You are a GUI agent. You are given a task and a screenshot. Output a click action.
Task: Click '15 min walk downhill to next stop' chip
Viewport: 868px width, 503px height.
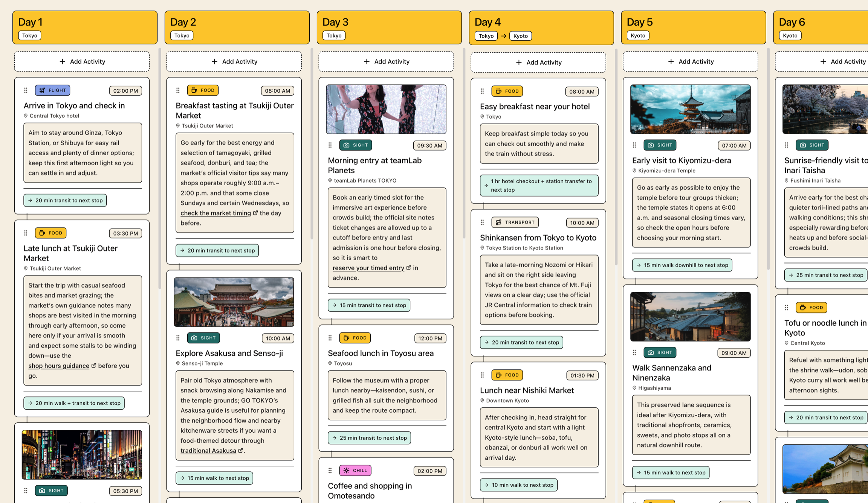click(x=682, y=265)
